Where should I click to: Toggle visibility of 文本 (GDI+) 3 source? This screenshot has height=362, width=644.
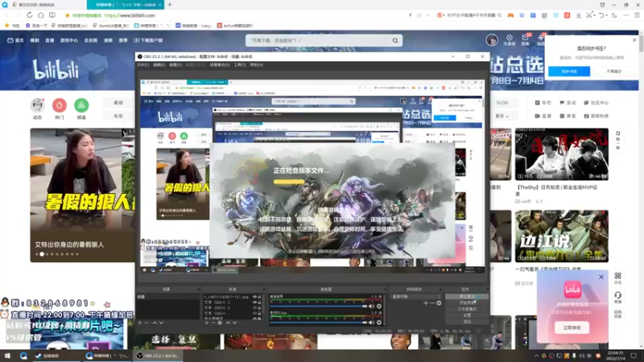pos(254,307)
